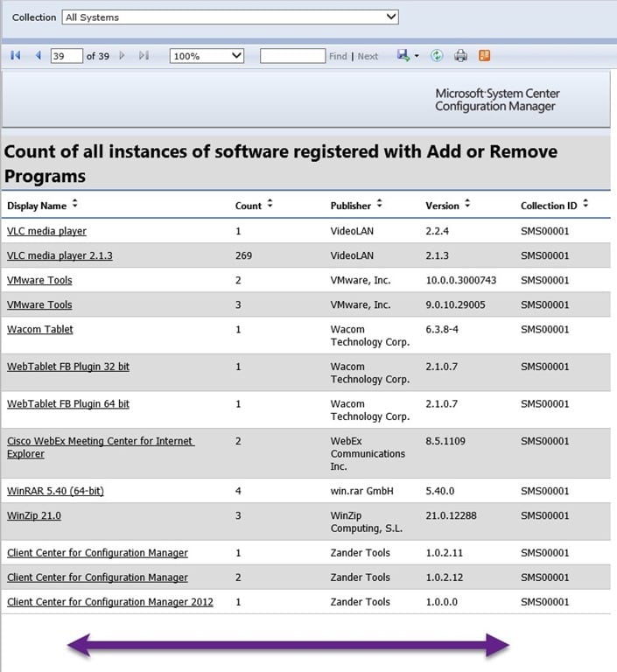The height and width of the screenshot is (672, 617).
Task: Go to previous report page
Action: pyautogui.click(x=39, y=55)
